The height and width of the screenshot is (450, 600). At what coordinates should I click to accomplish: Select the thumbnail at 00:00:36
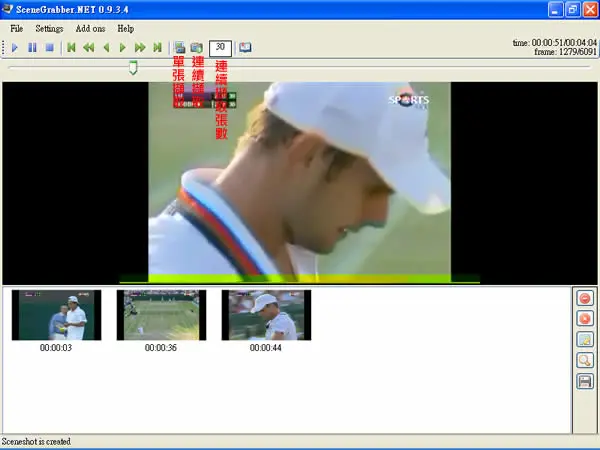click(x=161, y=315)
